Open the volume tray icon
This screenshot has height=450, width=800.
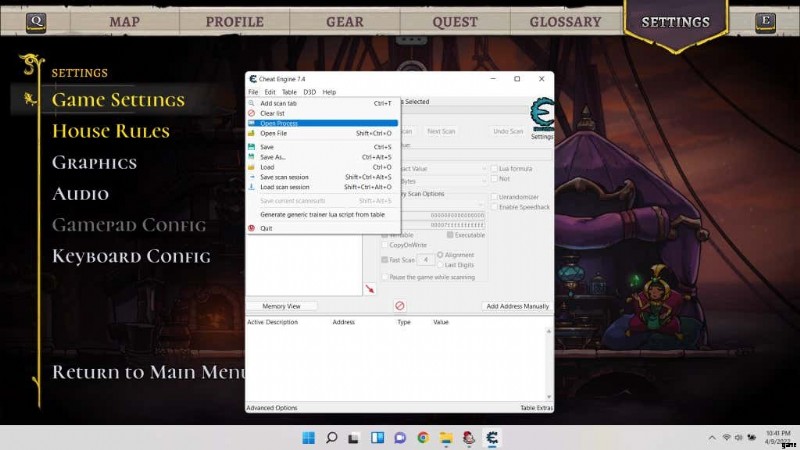738,438
